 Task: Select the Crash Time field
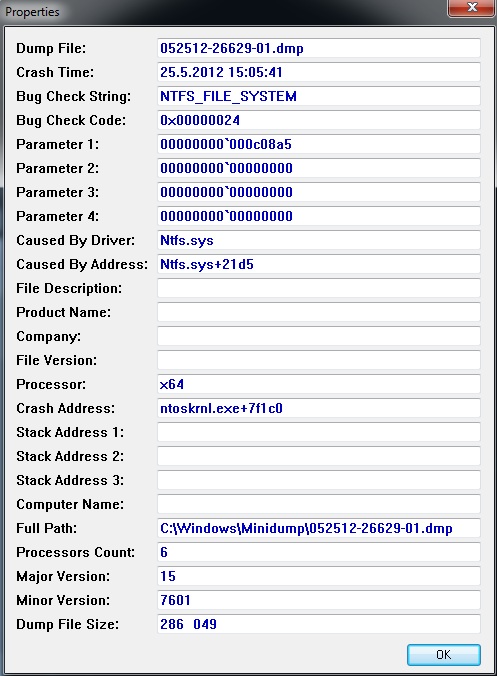[319, 72]
